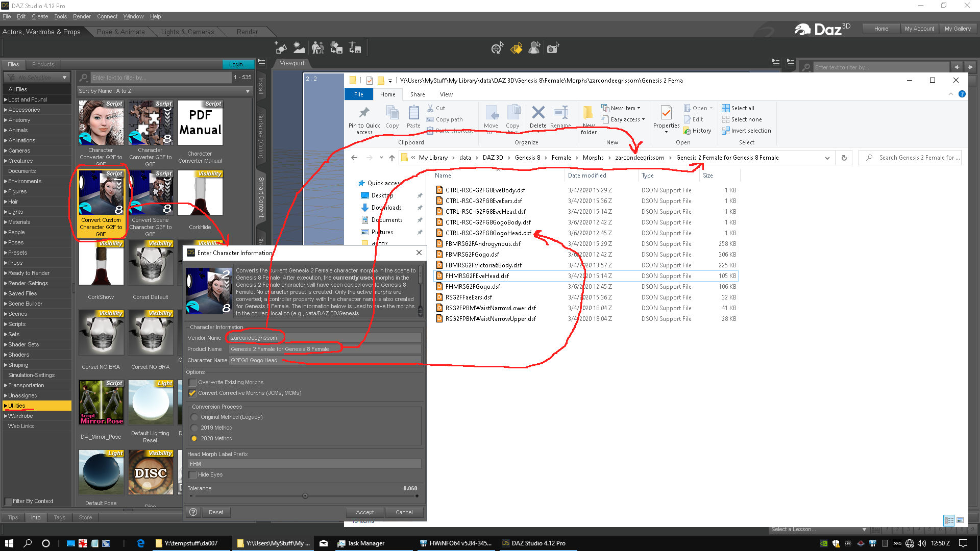Click the Transfer Utility figures icon
The image size is (980, 551).
point(318,48)
